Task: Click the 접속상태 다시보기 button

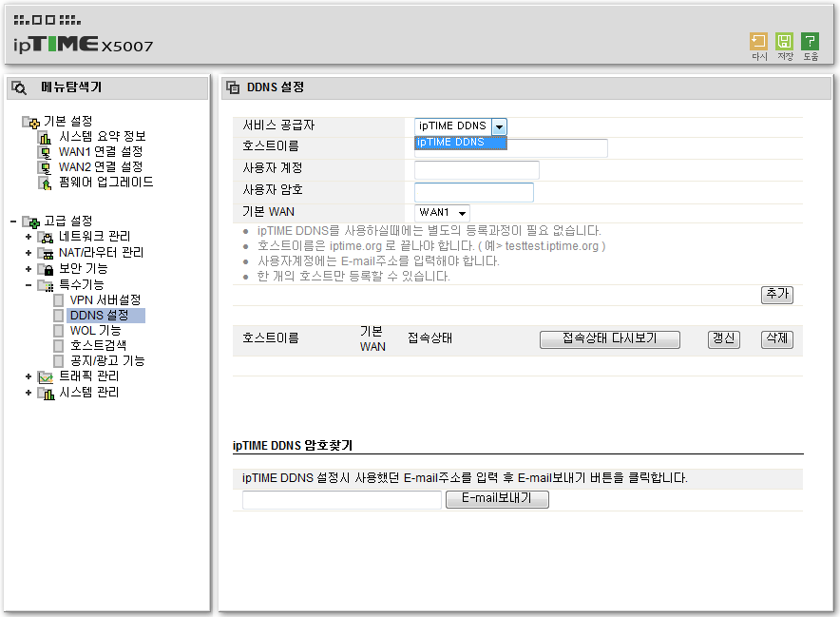Action: click(610, 338)
